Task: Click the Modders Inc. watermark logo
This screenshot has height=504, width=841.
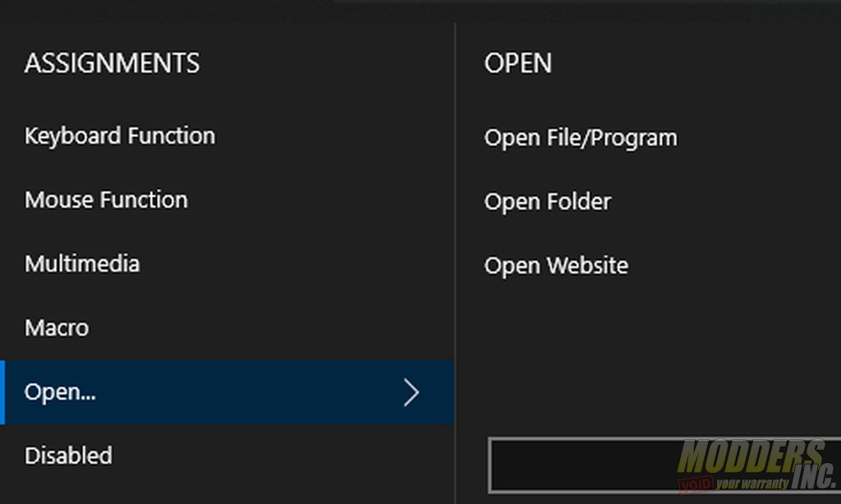Action: point(757,465)
